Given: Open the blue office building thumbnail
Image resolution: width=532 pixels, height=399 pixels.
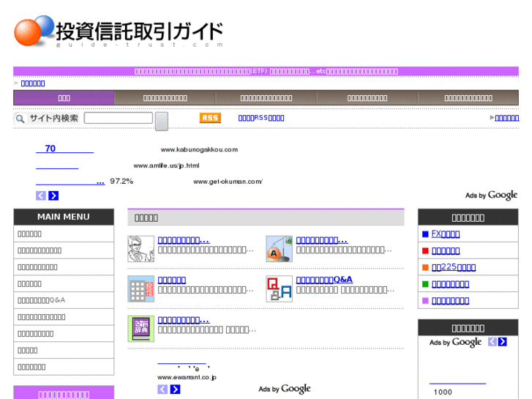Looking at the screenshot, I should [141, 288].
